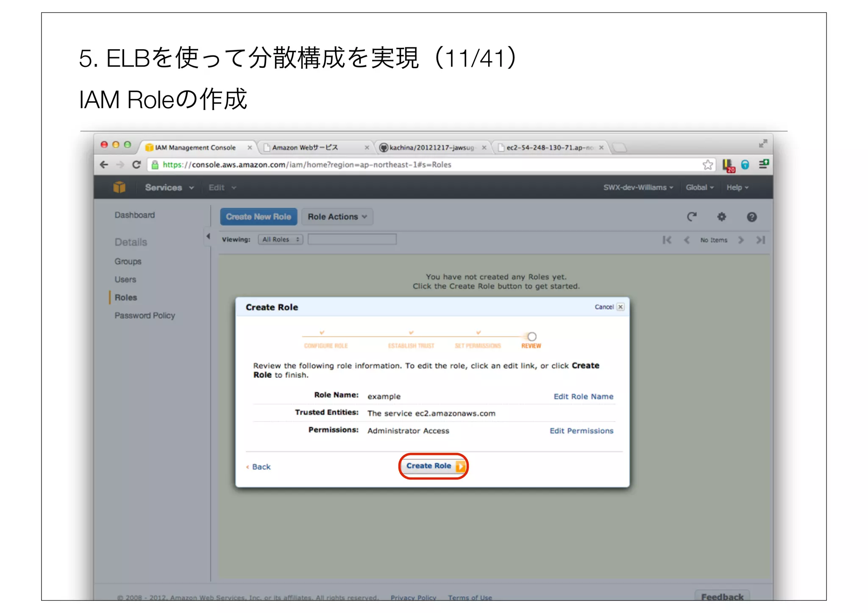Refresh the roles list icon

[692, 217]
